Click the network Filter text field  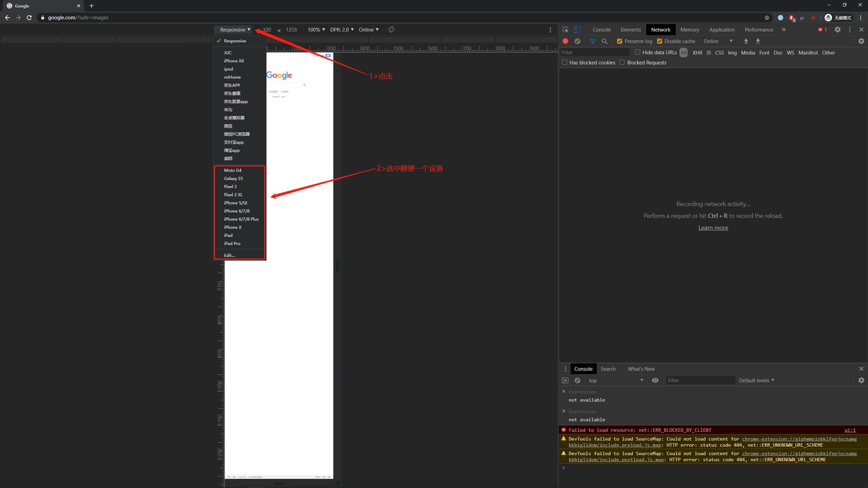tap(594, 52)
